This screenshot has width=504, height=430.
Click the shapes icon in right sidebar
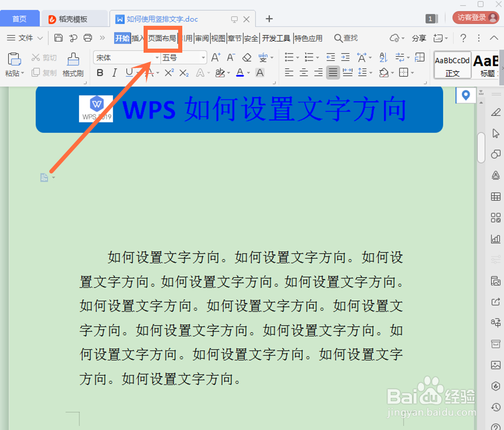tap(496, 154)
